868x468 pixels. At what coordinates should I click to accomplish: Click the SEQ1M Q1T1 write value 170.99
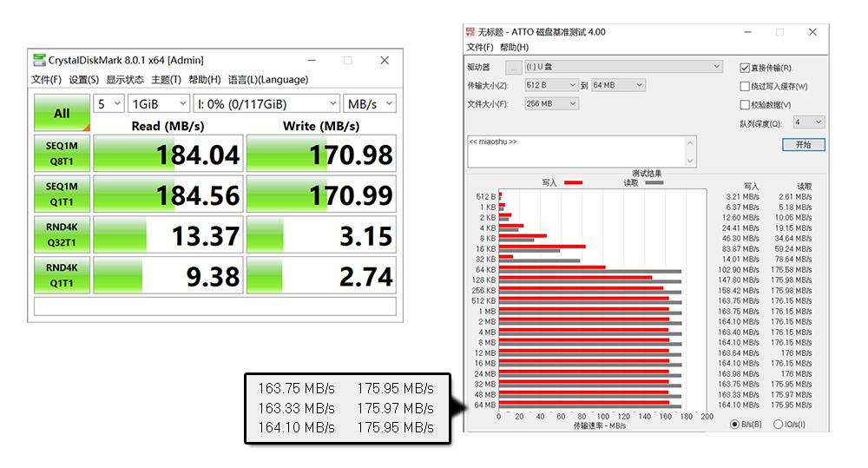point(321,194)
